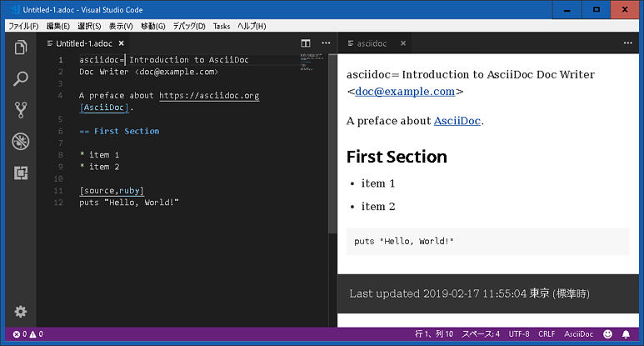644x346 pixels.
Task: Open the Manage gear menu
Action: coord(21,312)
